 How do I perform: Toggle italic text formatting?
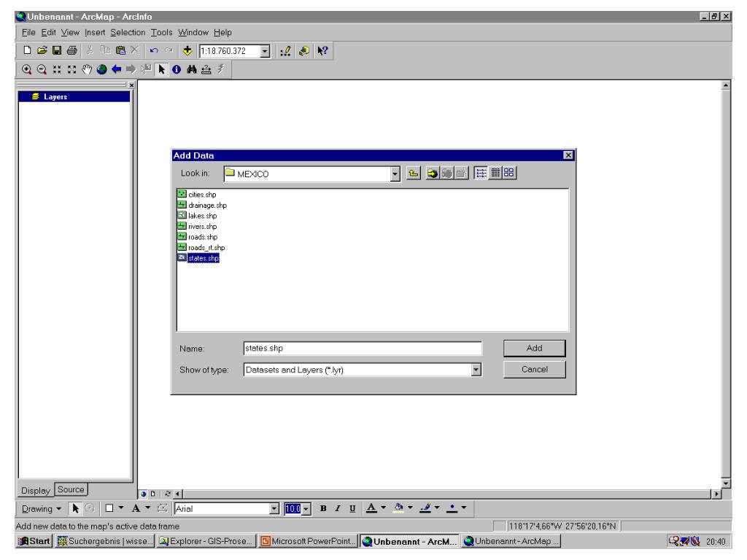(337, 508)
